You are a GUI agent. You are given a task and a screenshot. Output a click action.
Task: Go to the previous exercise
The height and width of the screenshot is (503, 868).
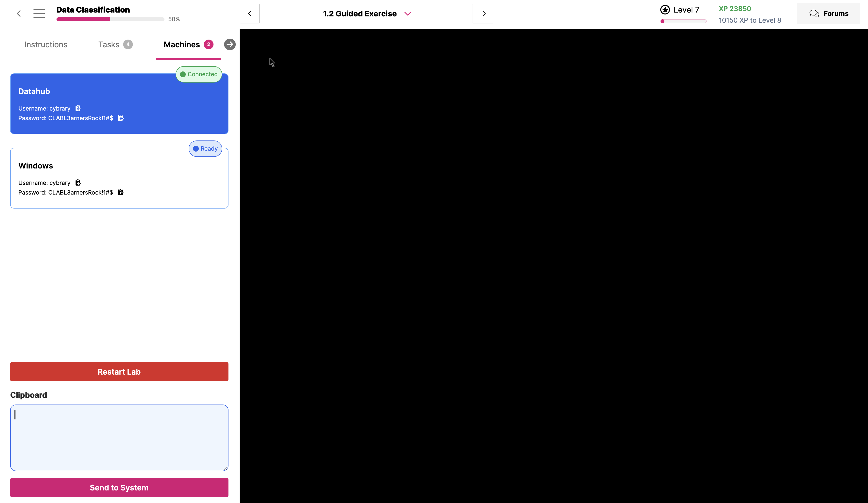249,14
